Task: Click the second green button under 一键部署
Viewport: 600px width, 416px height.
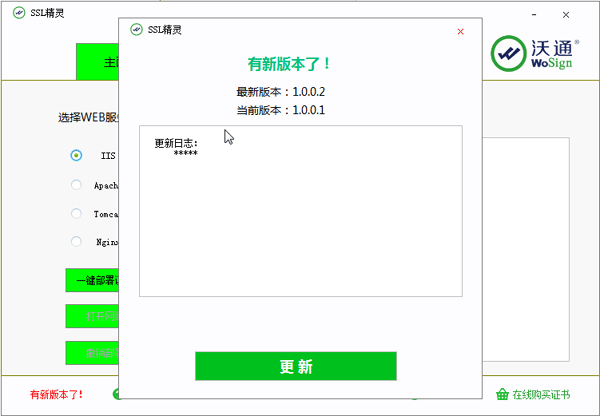Action: click(x=92, y=316)
